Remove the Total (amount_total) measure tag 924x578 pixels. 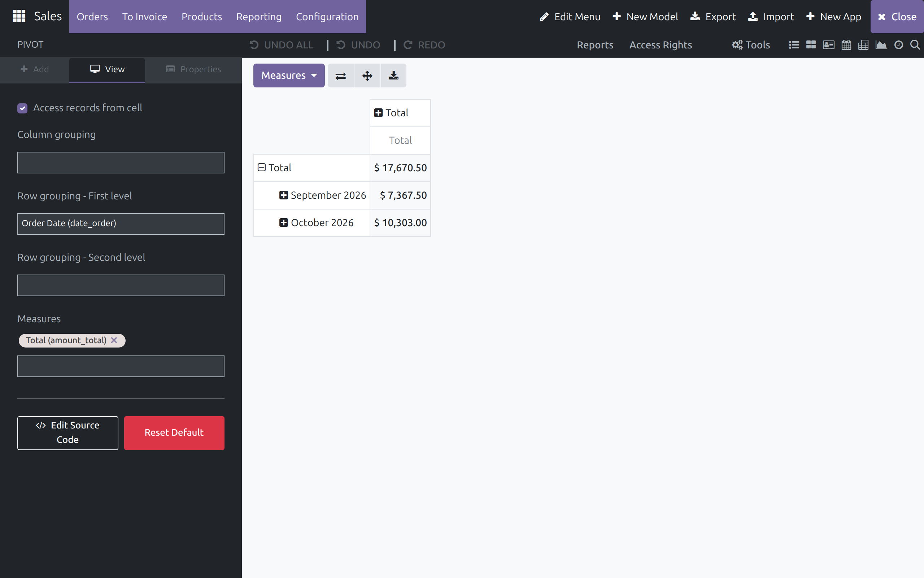(x=114, y=340)
